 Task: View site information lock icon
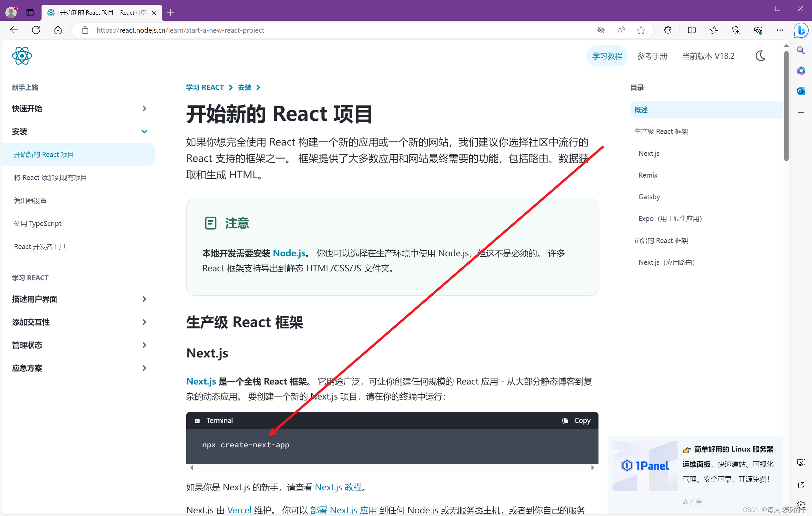85,30
